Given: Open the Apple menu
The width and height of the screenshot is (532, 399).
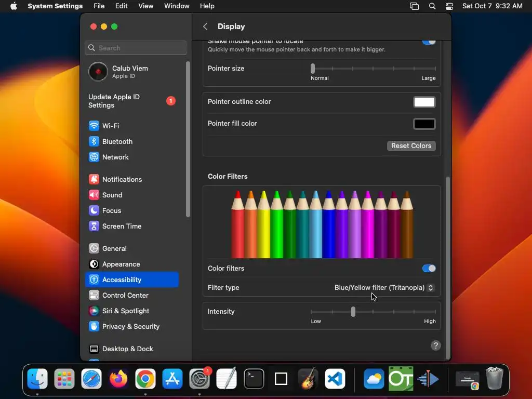Looking at the screenshot, I should [14, 6].
